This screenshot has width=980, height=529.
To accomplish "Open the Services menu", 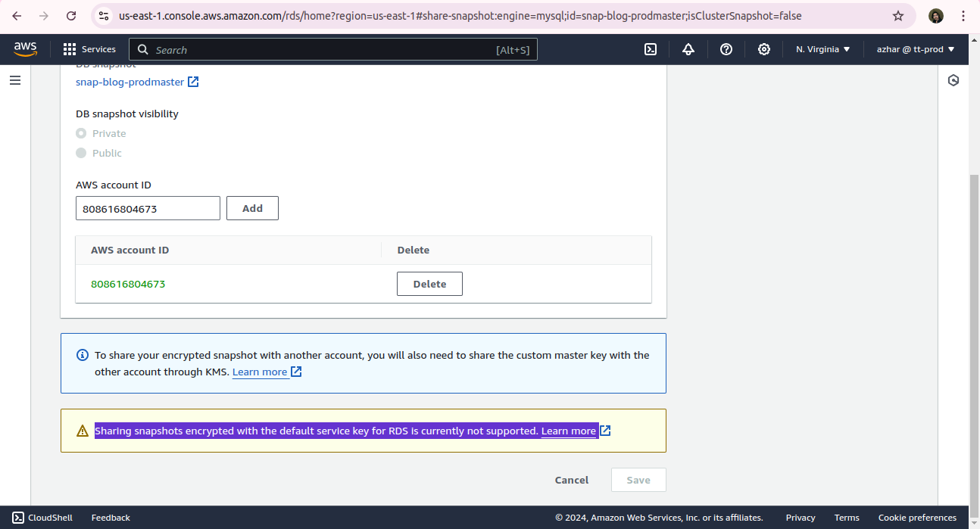I will click(89, 49).
